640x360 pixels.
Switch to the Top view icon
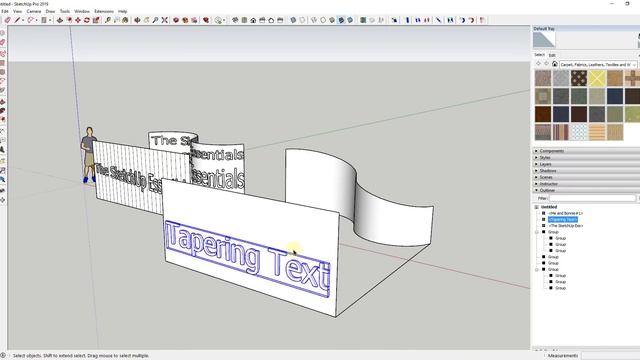tap(244, 20)
